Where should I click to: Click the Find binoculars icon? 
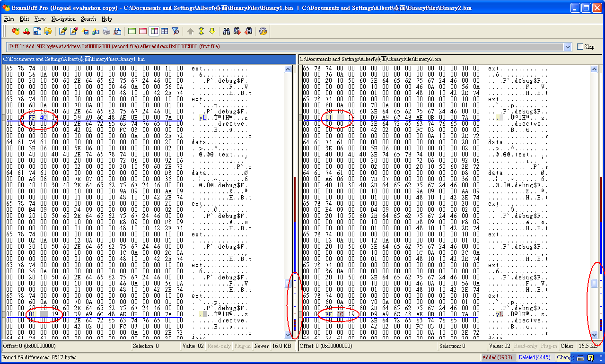click(x=227, y=31)
